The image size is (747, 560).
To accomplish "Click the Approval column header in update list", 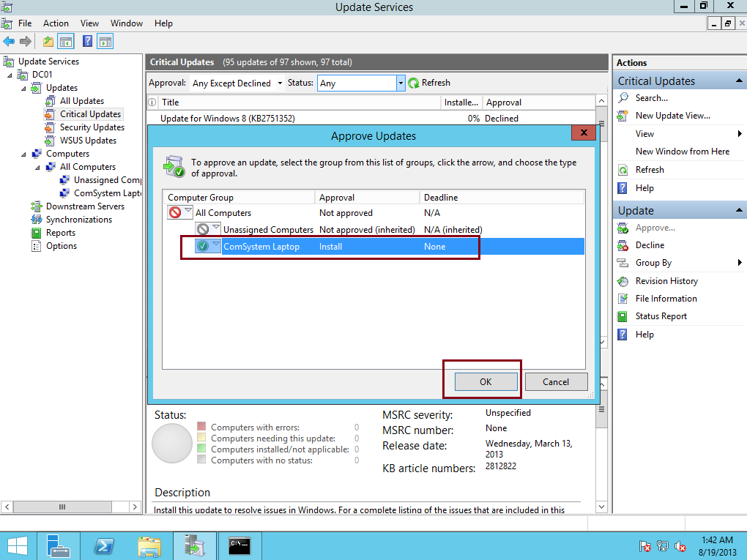I will 538,102.
